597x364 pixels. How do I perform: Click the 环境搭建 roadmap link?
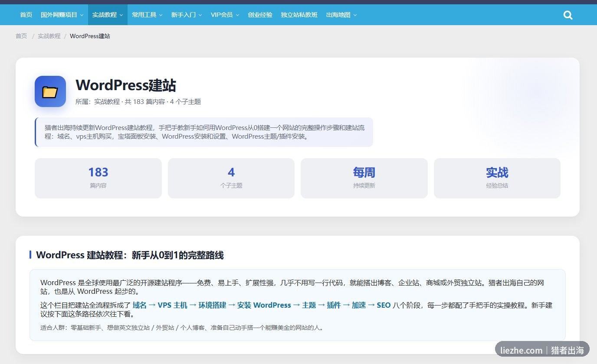(x=212, y=305)
